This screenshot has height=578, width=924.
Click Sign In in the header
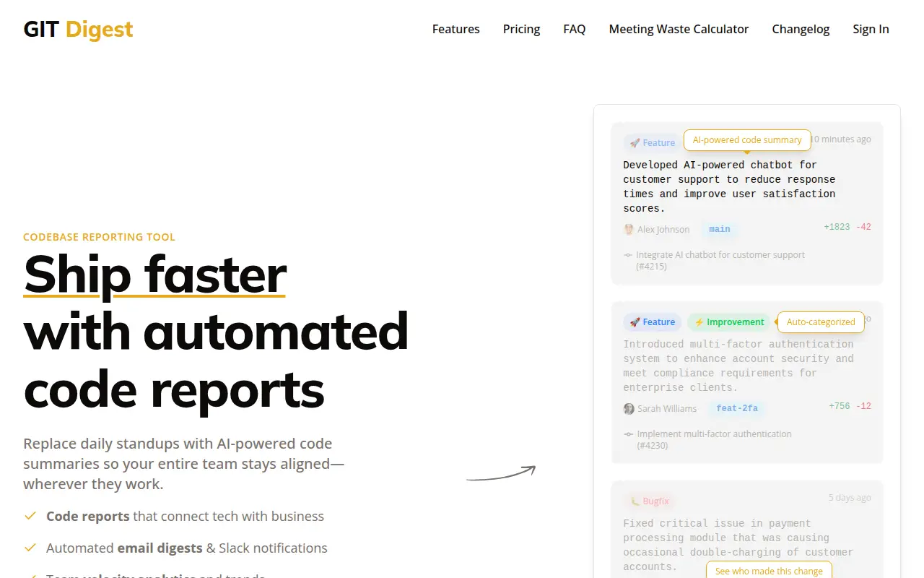871,29
